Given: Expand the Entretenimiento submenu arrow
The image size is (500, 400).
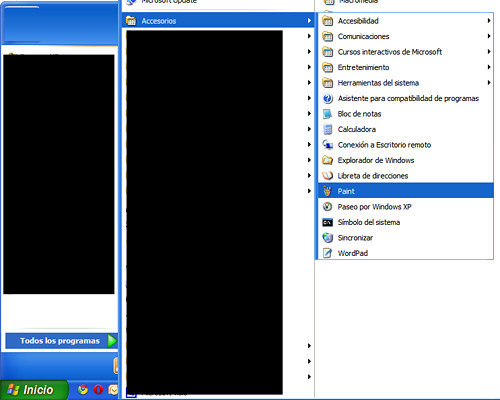Looking at the screenshot, I should point(489,67).
